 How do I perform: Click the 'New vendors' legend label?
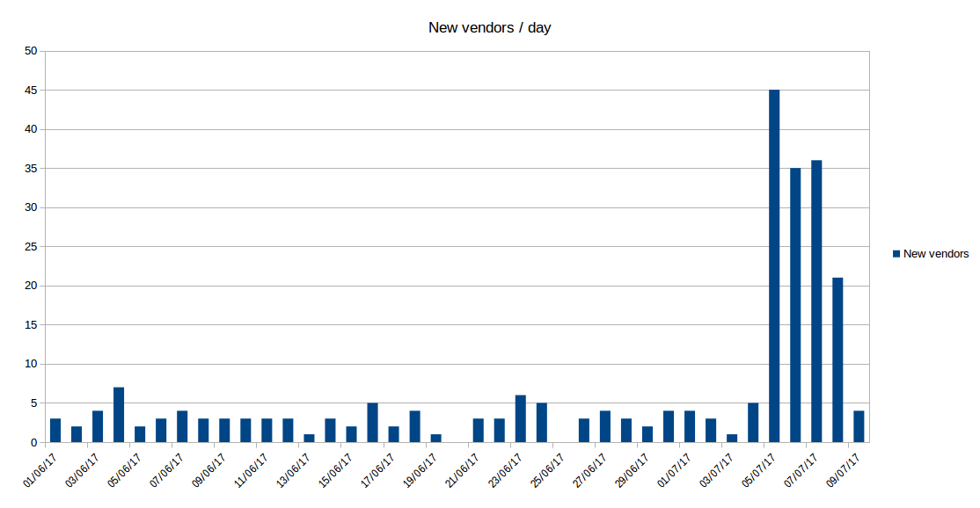click(x=936, y=254)
